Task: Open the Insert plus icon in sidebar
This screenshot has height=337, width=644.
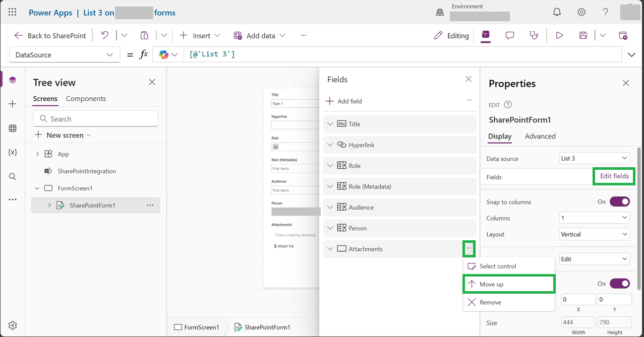Action: tap(13, 104)
